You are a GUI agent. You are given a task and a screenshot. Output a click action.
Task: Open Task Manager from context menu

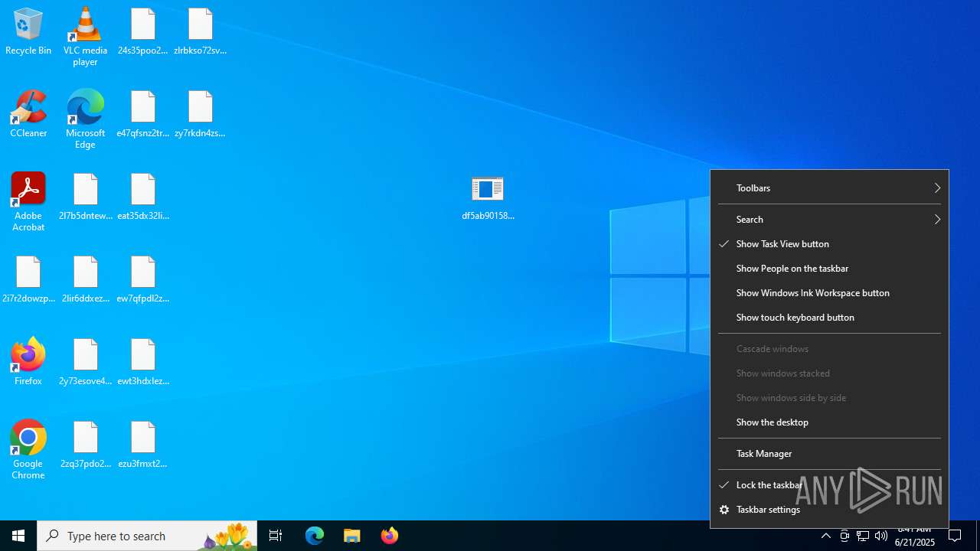pos(829,454)
